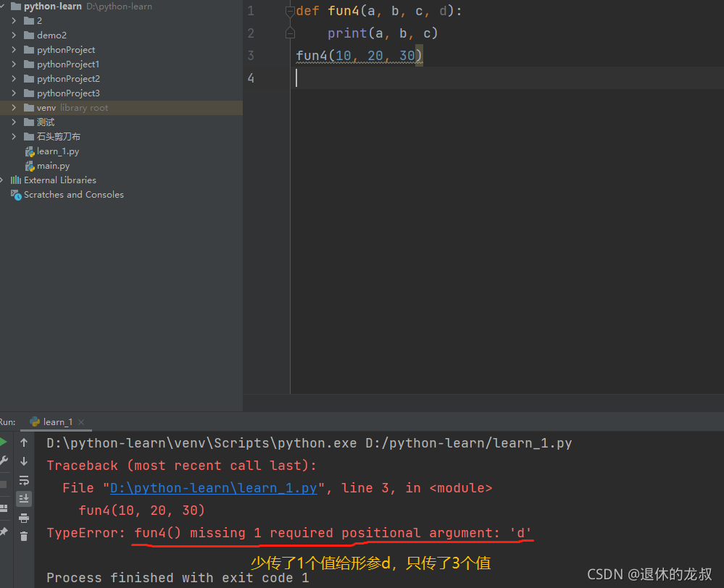Select Scratches and Consoles node
This screenshot has width=724, height=588.
coord(74,195)
